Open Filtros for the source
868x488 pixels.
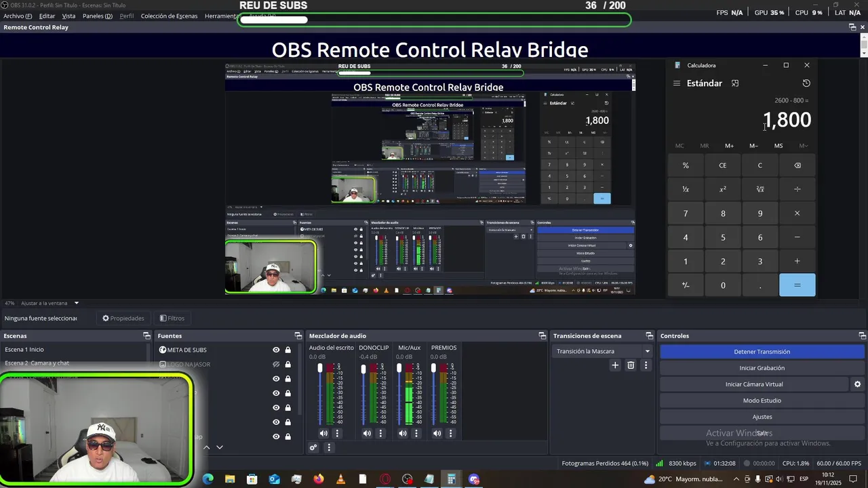(x=172, y=318)
